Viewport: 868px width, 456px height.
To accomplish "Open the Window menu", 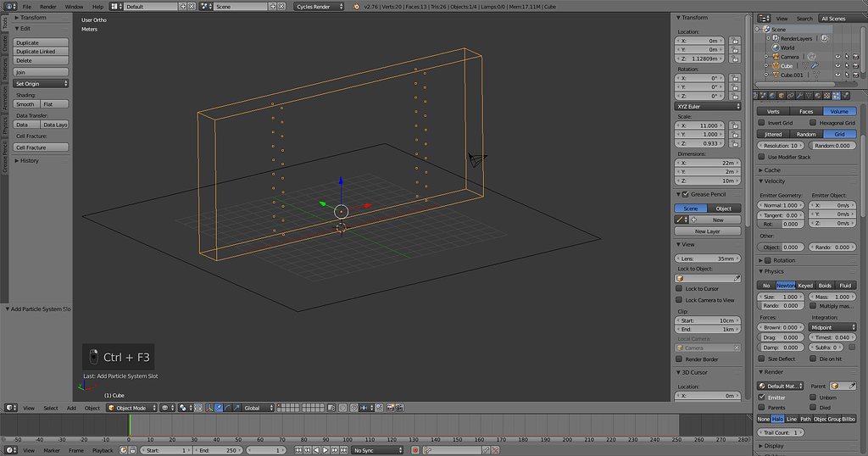I will tap(75, 7).
